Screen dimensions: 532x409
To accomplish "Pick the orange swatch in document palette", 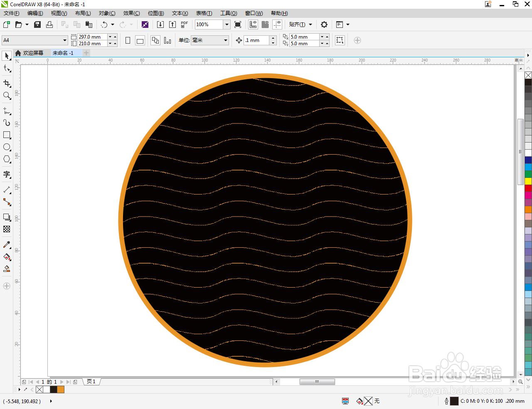I will (x=61, y=389).
